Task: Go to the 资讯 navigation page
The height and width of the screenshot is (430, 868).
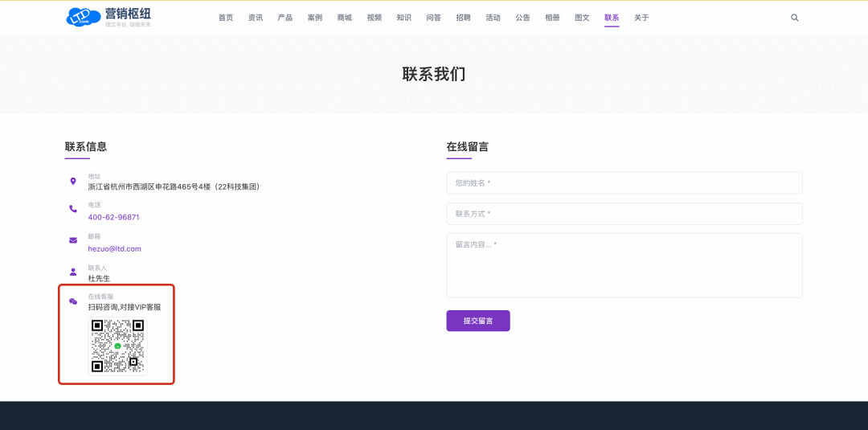Action: (256, 18)
